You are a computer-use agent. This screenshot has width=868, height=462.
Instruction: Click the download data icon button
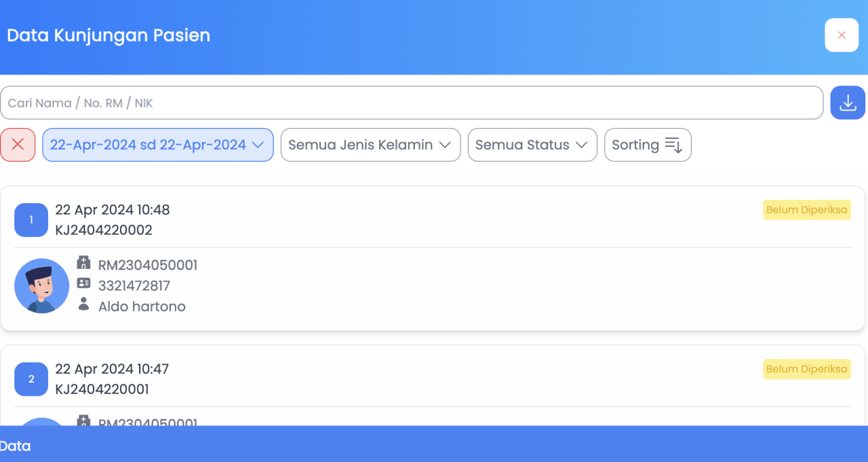tap(848, 103)
